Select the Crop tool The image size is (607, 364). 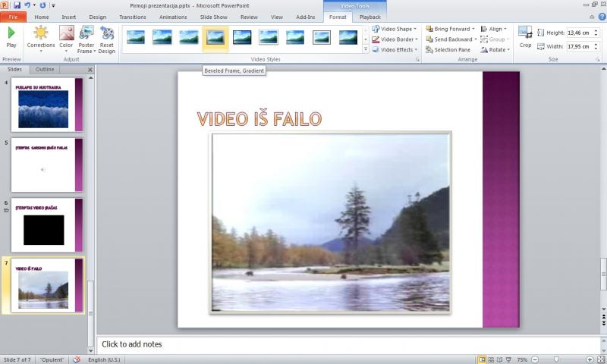[x=525, y=37]
